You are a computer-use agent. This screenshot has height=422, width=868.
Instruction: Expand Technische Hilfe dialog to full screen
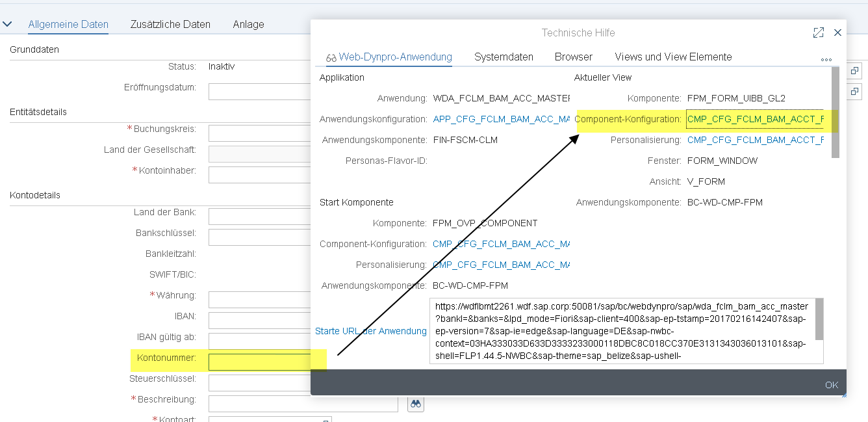[x=819, y=33]
